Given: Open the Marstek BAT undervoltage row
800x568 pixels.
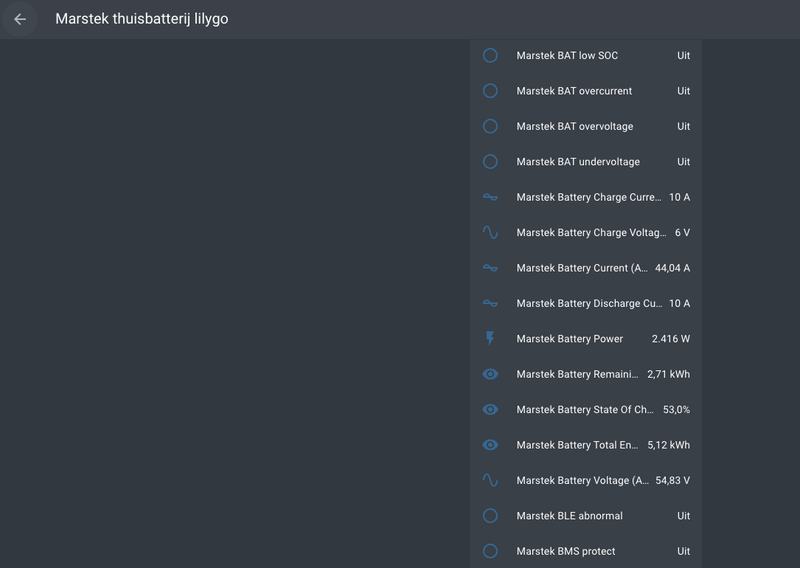Looking at the screenshot, I should (586, 162).
